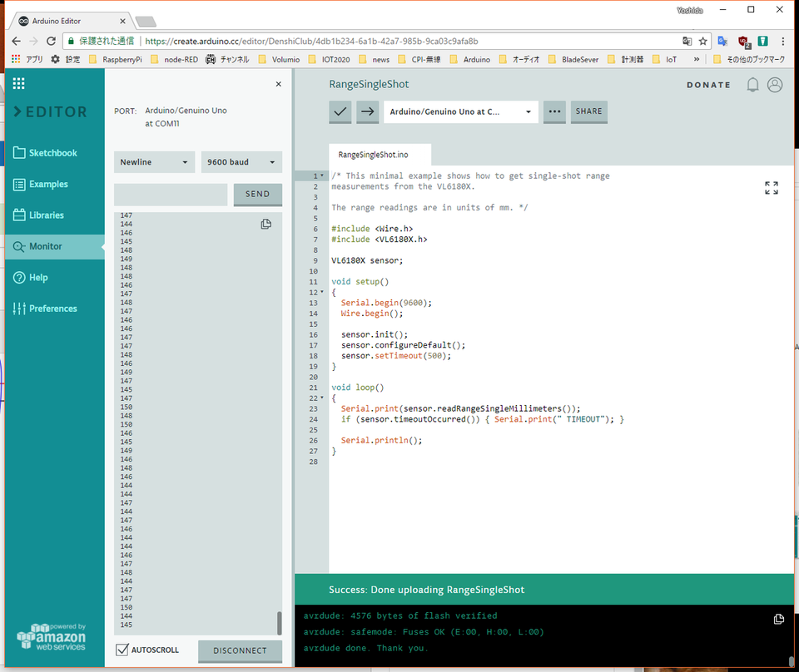Screen dimensions: 799x672
Task: Click the Upload arrow button
Action: click(367, 111)
